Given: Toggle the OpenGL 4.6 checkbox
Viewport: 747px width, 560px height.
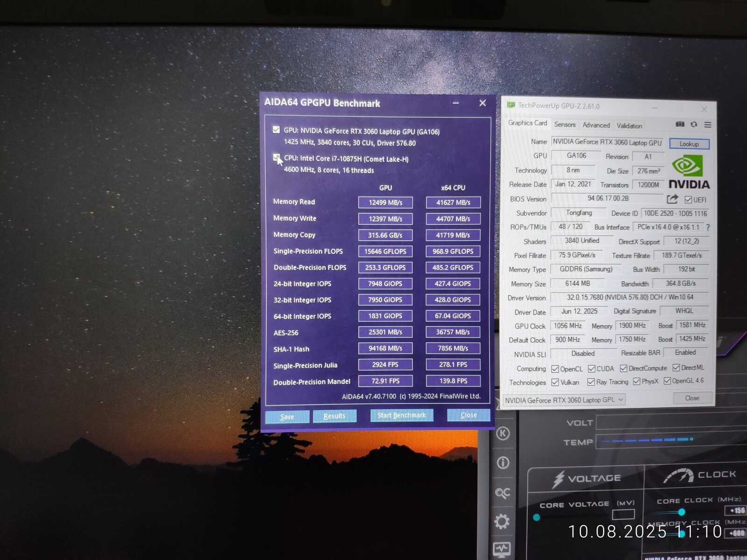Looking at the screenshot, I should click(x=667, y=381).
